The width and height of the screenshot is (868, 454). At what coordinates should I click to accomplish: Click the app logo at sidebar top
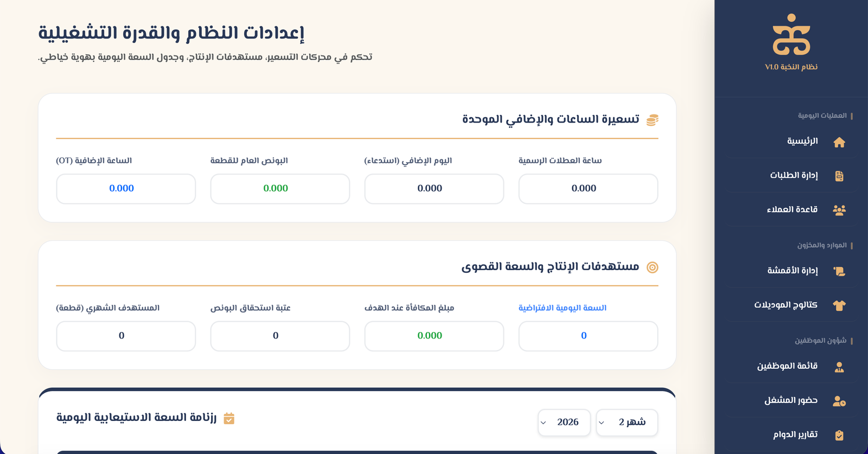point(791,35)
